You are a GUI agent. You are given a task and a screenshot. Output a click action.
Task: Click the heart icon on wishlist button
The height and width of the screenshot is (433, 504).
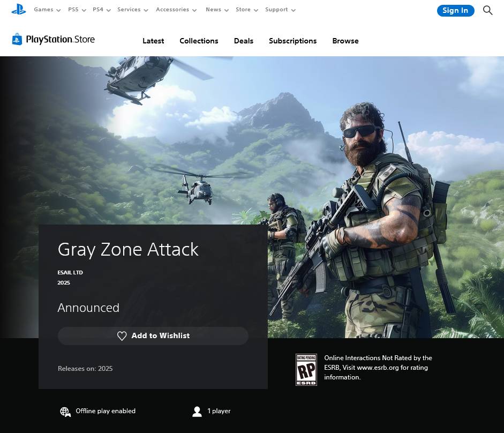(x=122, y=336)
